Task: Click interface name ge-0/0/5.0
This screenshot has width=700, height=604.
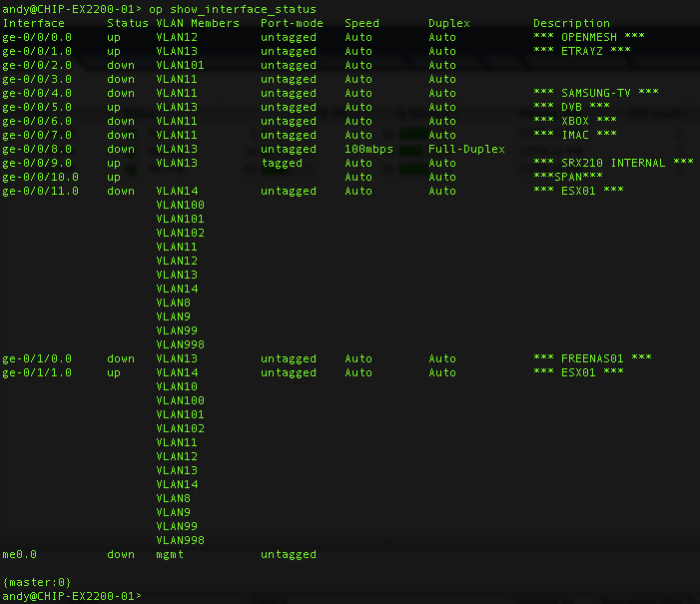Action: [x=37, y=107]
